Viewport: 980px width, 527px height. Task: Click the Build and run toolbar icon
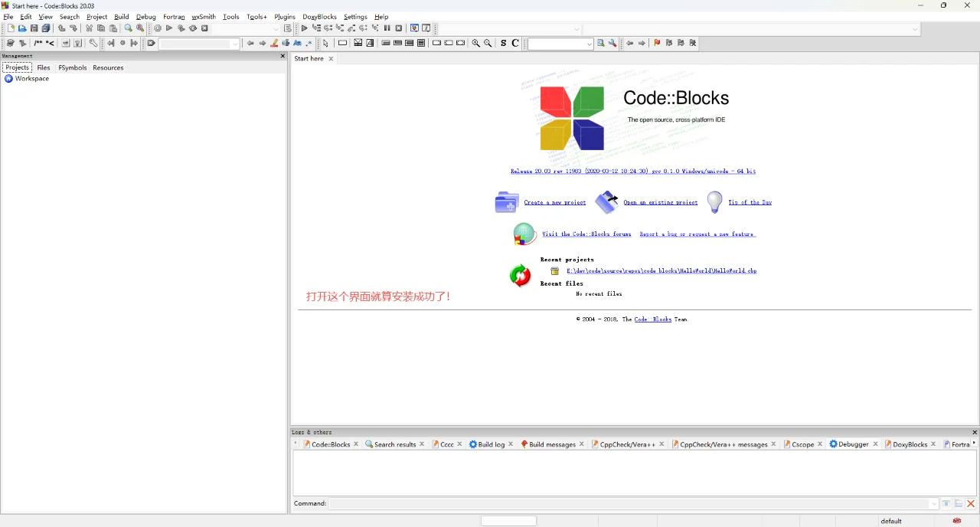pyautogui.click(x=181, y=28)
